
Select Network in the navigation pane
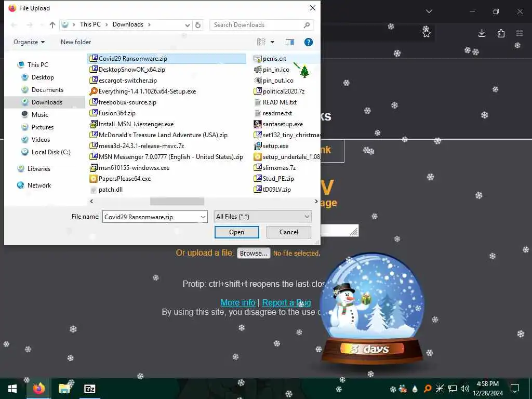pyautogui.click(x=39, y=185)
